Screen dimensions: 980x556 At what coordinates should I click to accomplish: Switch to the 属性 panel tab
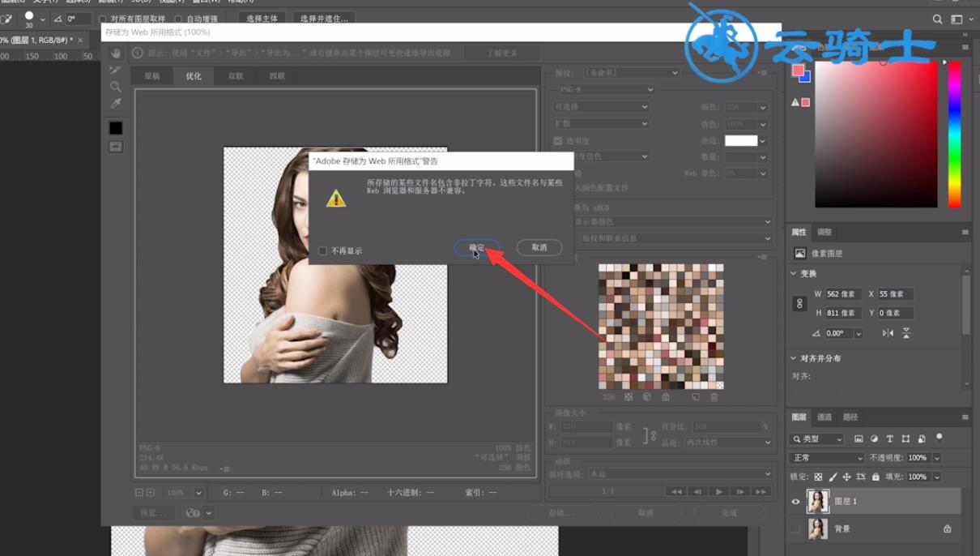(799, 233)
